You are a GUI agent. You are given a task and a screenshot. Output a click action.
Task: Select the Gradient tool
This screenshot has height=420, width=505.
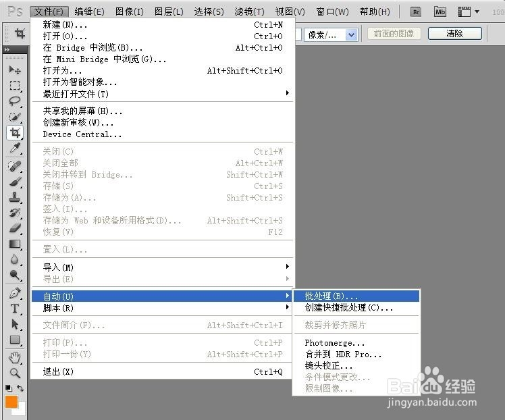point(15,244)
